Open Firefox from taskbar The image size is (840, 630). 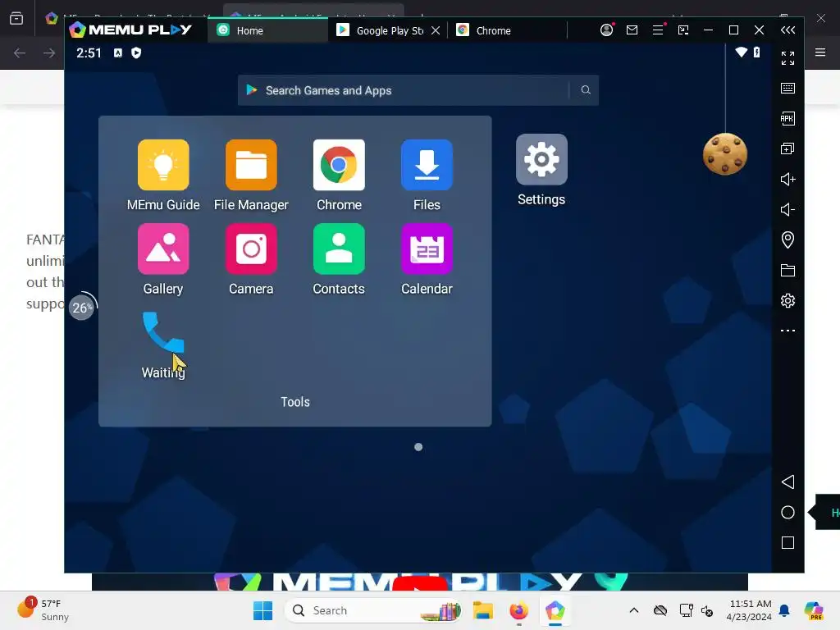[518, 610]
